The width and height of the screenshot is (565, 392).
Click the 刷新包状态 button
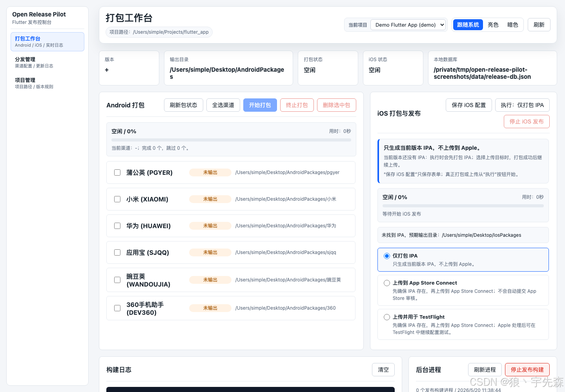184,105
